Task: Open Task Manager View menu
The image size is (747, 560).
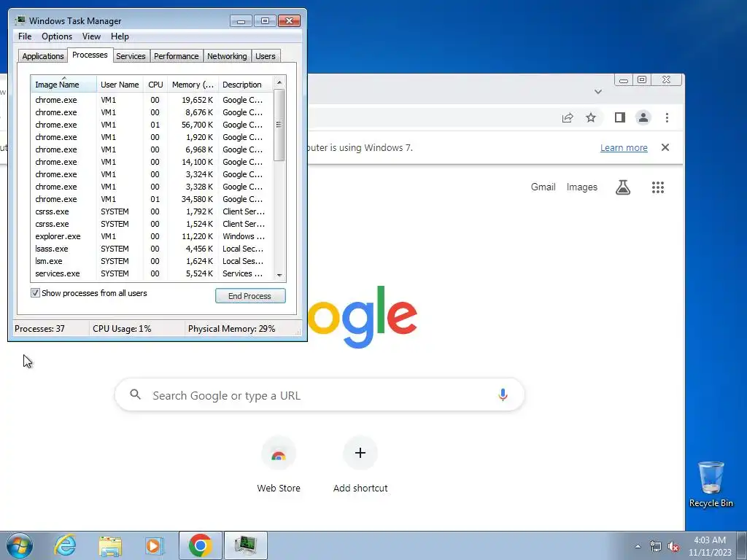Action: point(91,36)
